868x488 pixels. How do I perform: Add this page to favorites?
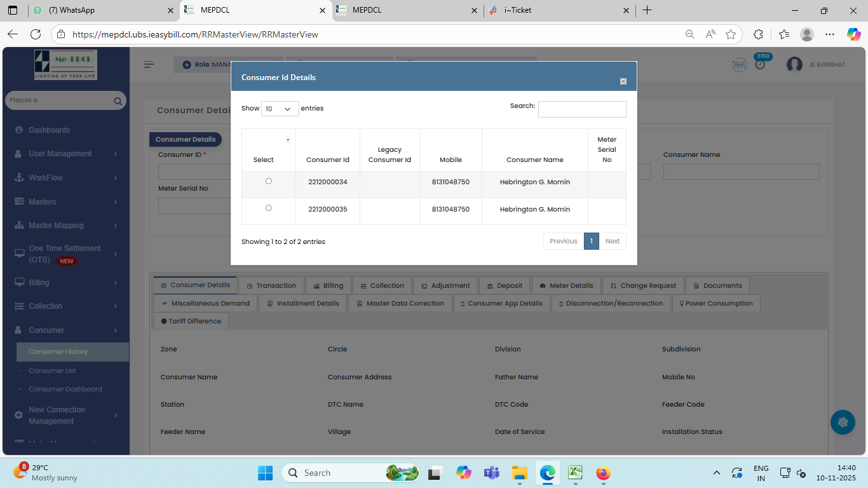tap(731, 34)
